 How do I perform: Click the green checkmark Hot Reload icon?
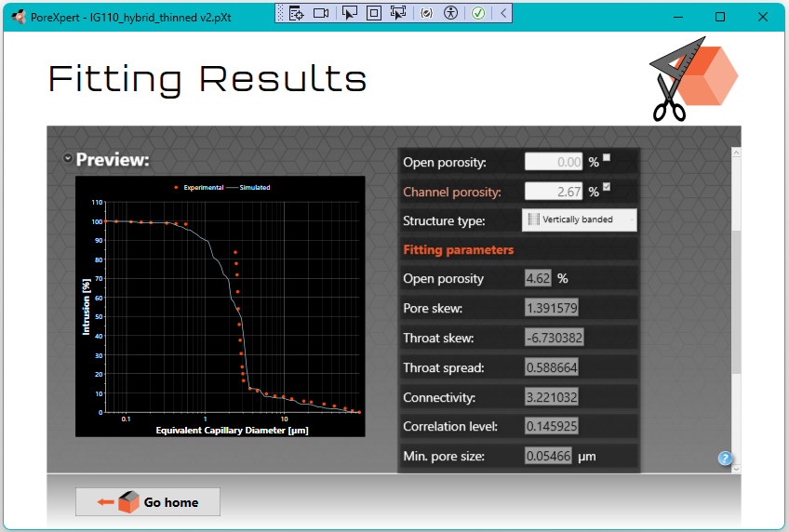477,13
